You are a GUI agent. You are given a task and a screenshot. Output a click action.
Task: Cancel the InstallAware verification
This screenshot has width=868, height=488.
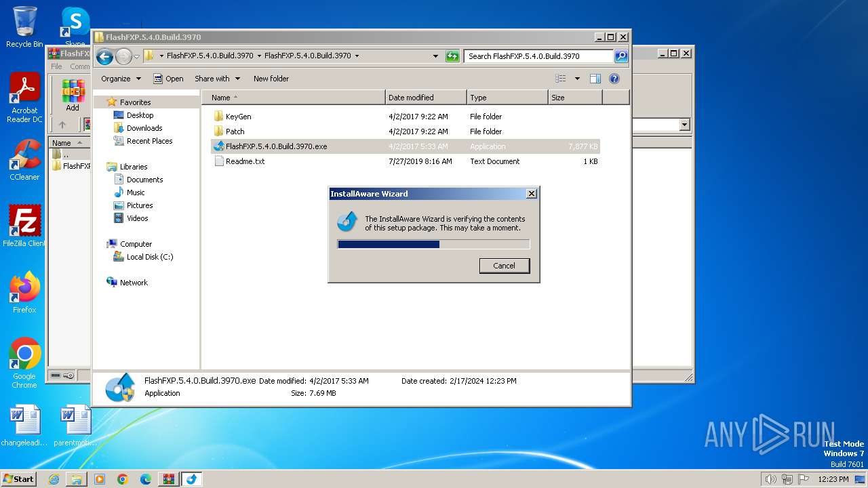coord(504,266)
